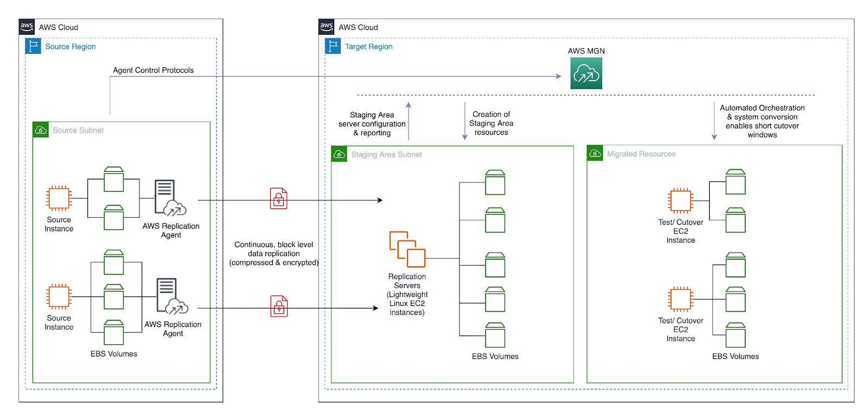
Task: Select the lower Test/Cutover EC2 Instance chip icon
Action: (x=681, y=299)
